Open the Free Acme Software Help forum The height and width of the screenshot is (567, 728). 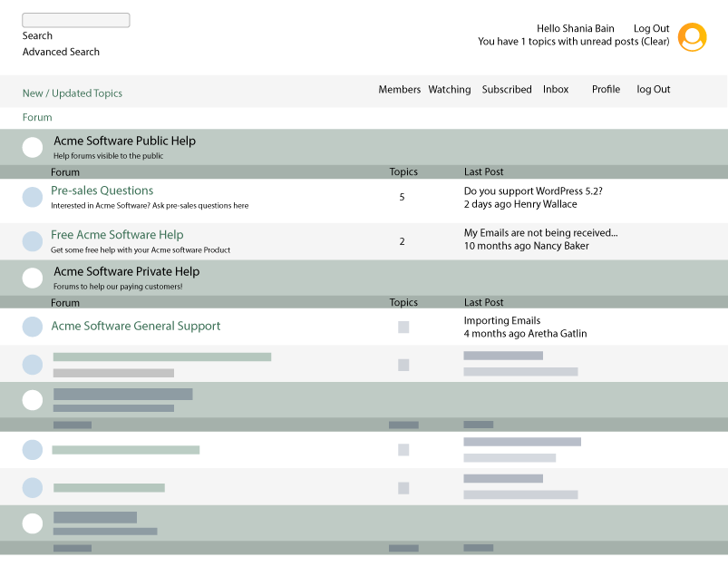coord(117,235)
